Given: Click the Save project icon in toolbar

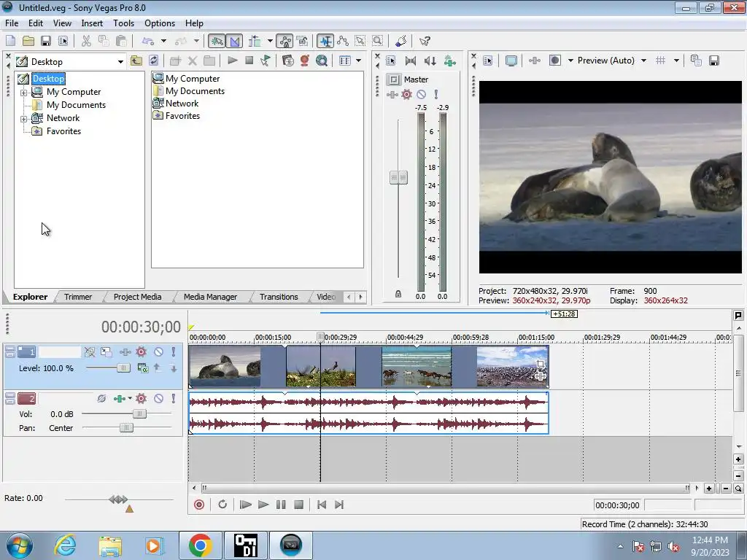Looking at the screenshot, I should tap(45, 42).
